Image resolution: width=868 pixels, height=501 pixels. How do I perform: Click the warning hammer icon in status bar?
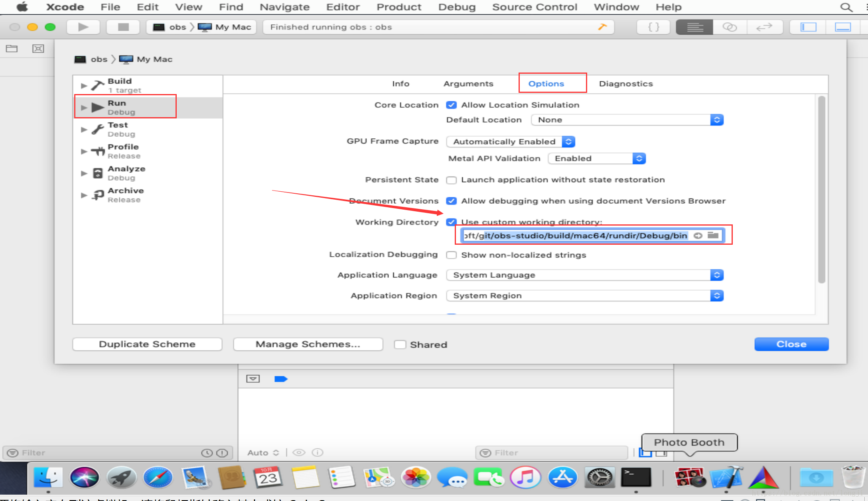pos(602,27)
